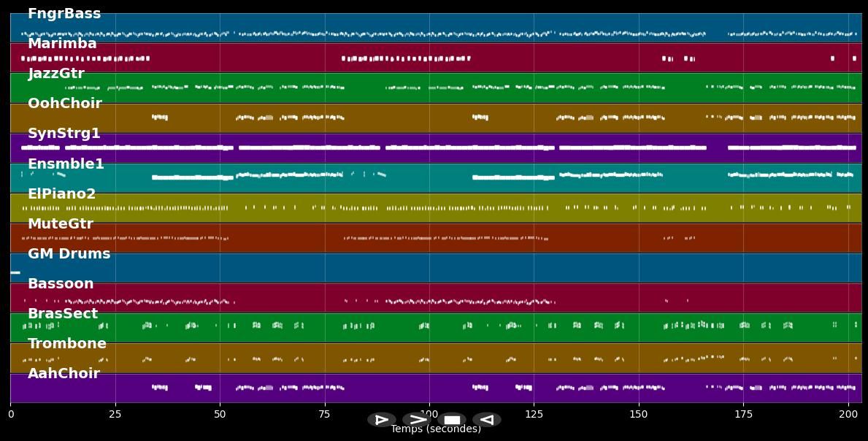Viewport: 868px width, 441px height.
Task: Select the FngrBass track label
Action: point(64,14)
